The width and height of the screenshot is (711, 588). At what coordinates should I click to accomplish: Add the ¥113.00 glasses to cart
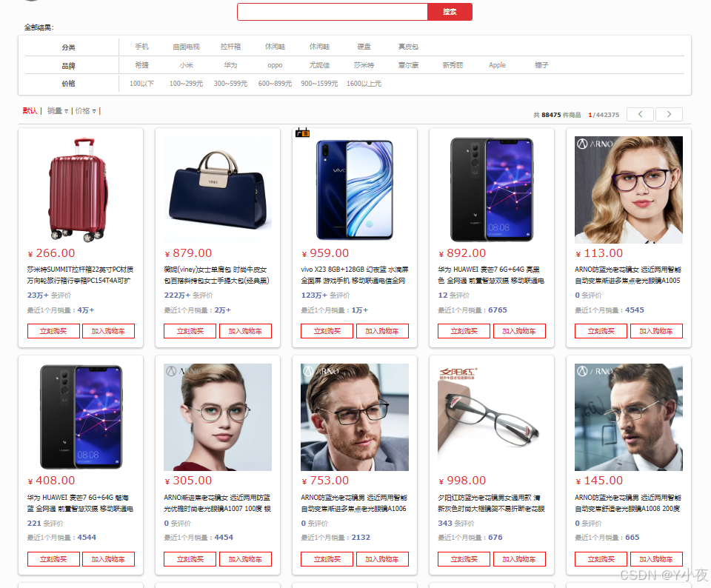point(656,331)
